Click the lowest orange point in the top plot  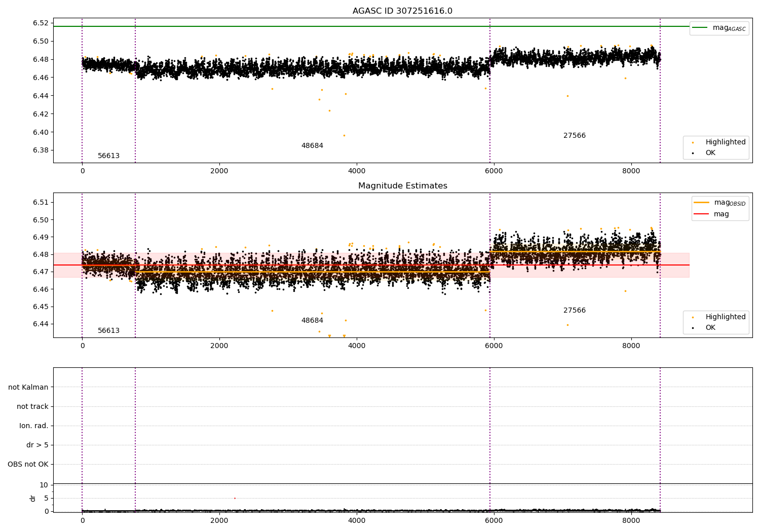[x=344, y=135]
